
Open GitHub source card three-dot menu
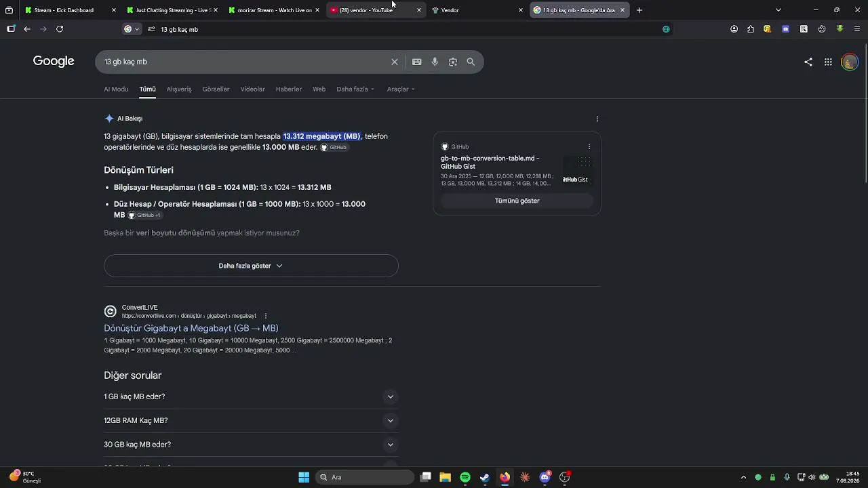tap(589, 146)
